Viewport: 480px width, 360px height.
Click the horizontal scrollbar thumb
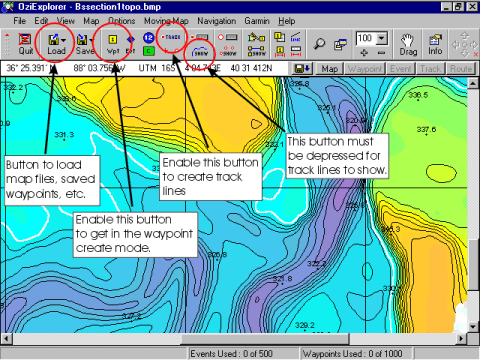point(266,339)
